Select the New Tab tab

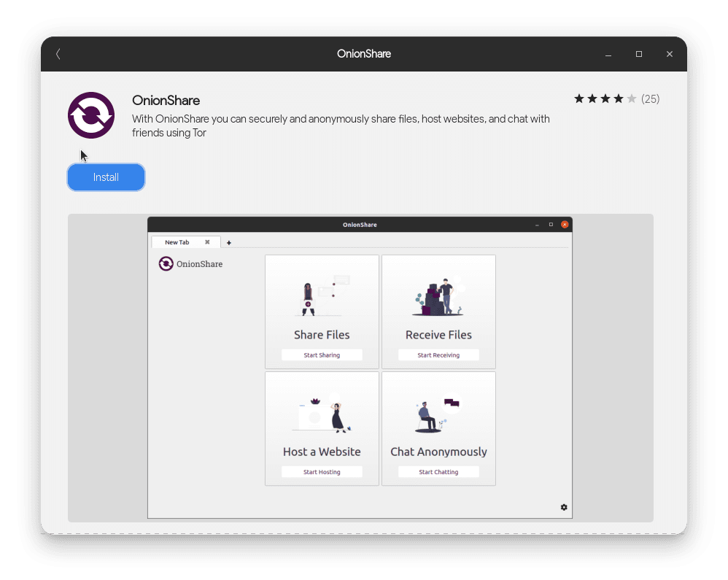[177, 242]
